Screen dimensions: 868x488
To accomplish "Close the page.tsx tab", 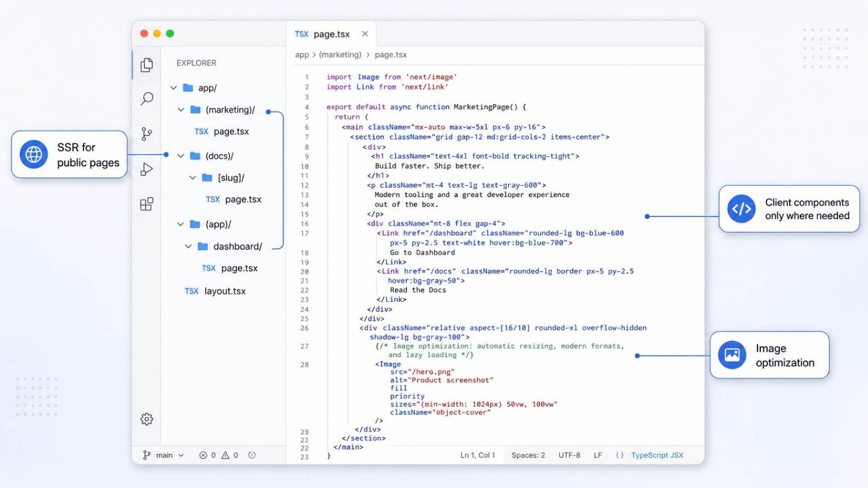I will tap(365, 34).
